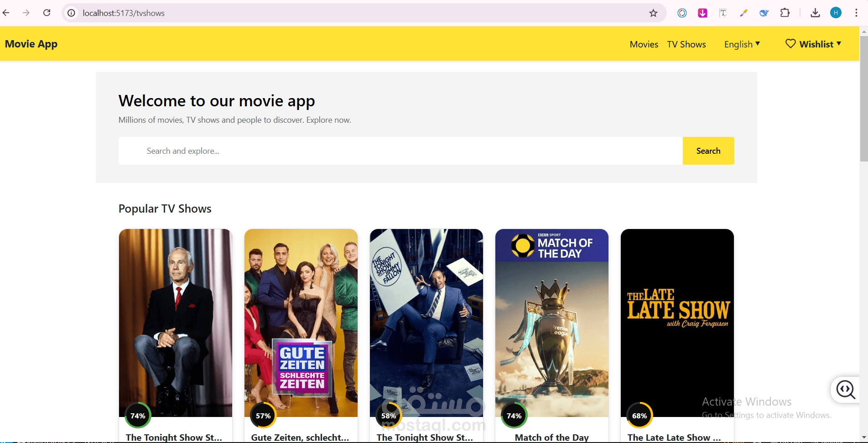Go back with the browser back arrow

tap(6, 13)
